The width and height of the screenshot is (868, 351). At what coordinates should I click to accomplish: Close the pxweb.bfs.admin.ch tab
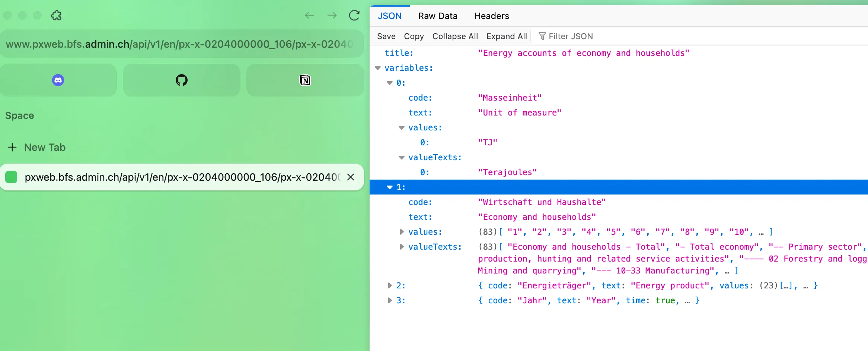(351, 177)
